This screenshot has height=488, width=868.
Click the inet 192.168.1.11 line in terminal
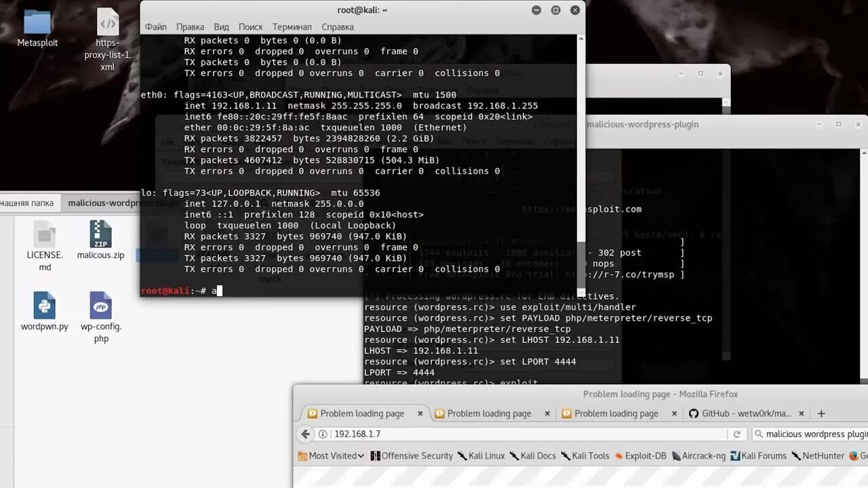point(361,106)
